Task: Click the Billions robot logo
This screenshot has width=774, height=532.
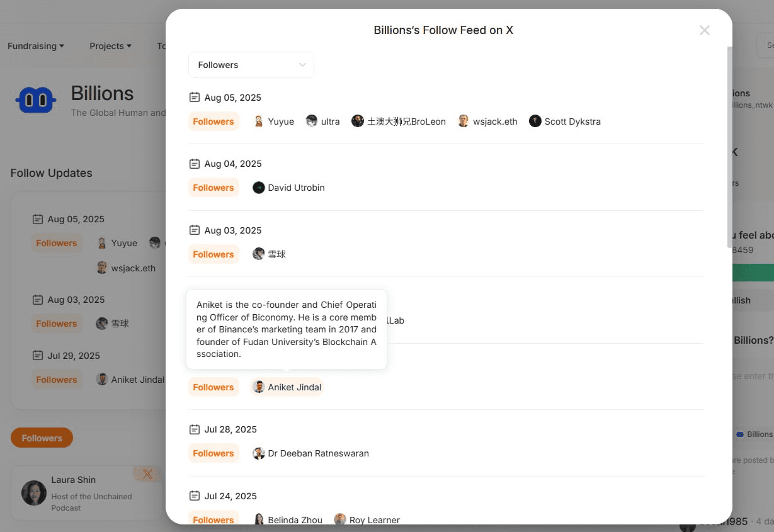Action: [x=35, y=100]
